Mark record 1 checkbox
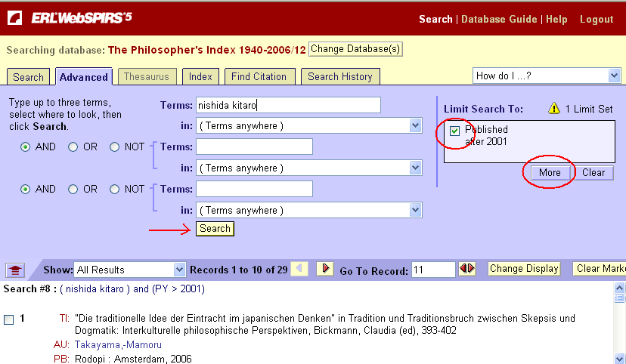 coord(9,319)
